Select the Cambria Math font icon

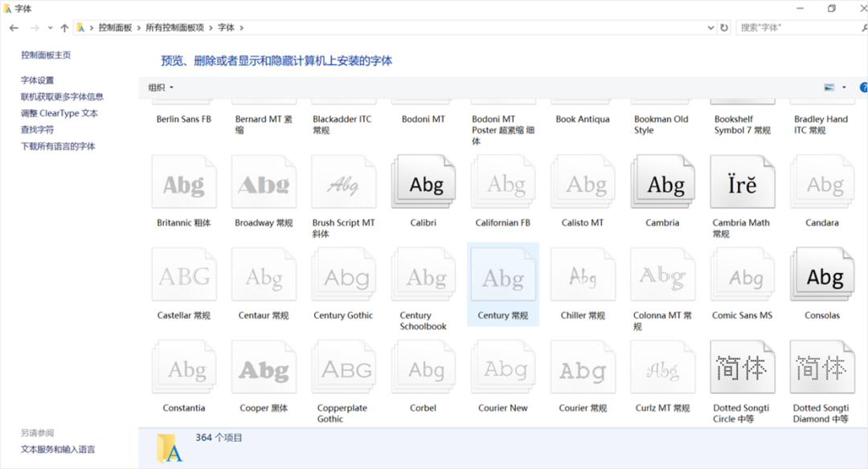point(742,182)
